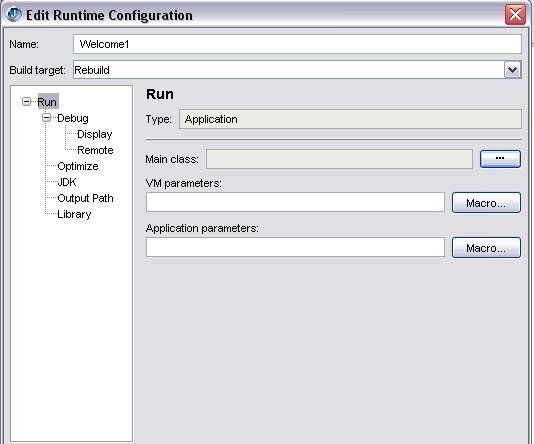
Task: Click the Macro button for Application parameters
Action: [x=486, y=248]
